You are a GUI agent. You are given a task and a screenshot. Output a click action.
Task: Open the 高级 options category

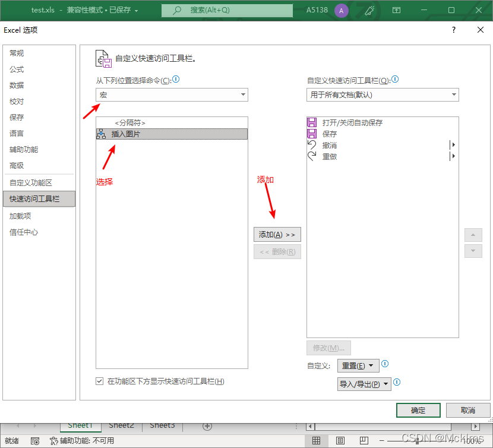(17, 166)
